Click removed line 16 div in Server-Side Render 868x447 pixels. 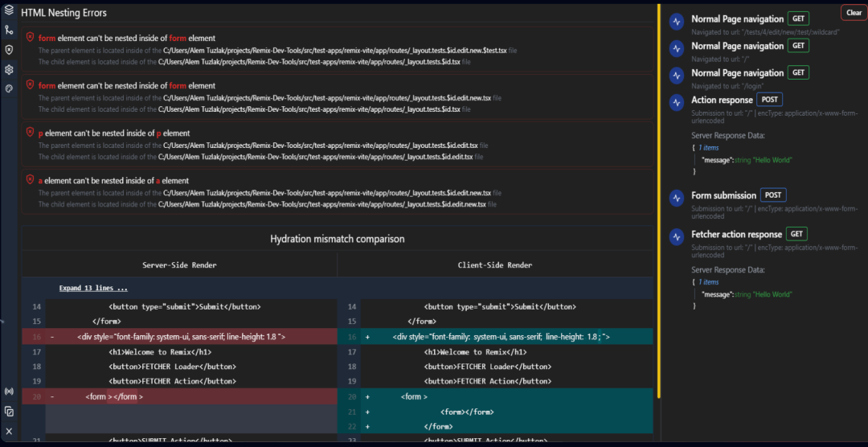179,336
